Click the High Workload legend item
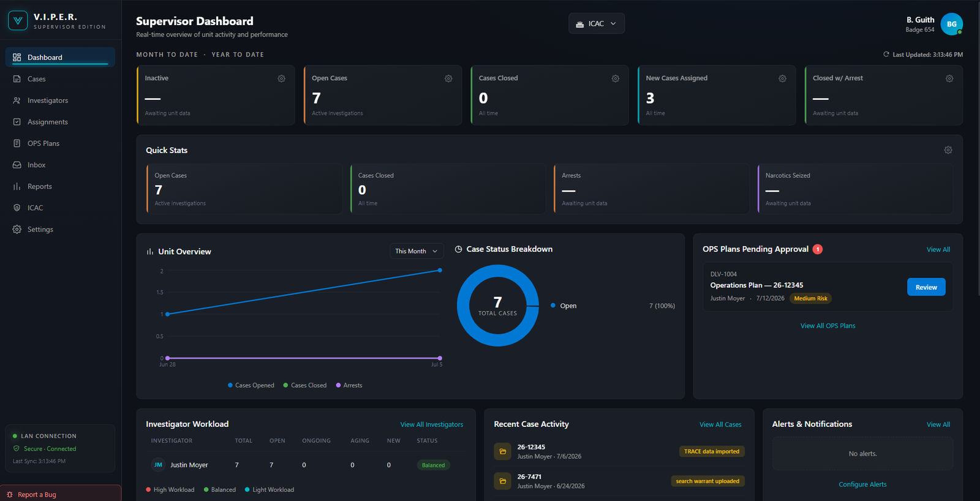 170,490
